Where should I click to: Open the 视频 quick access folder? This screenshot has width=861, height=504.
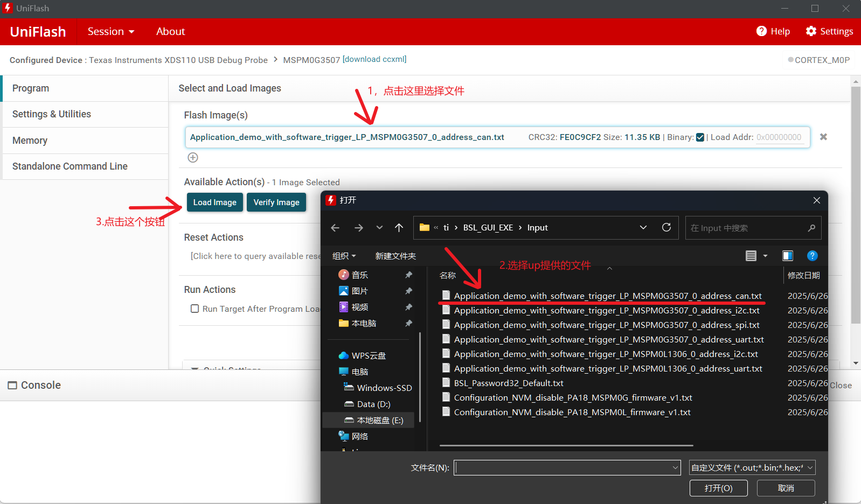353,307
